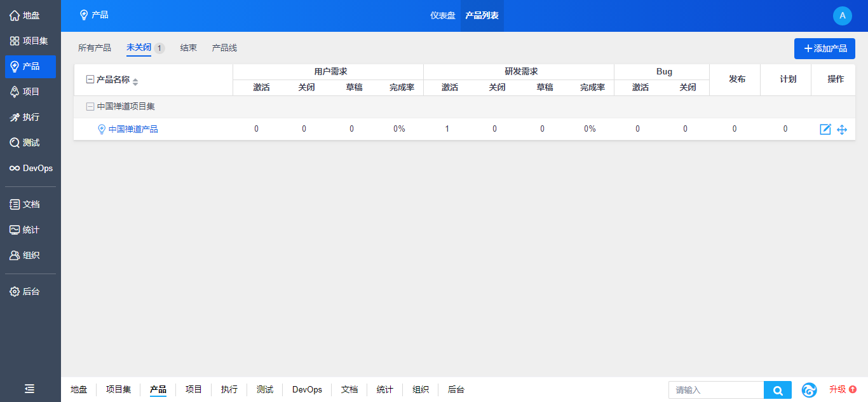Open the 产品线 tab
The height and width of the screenshot is (402, 868).
click(x=224, y=48)
